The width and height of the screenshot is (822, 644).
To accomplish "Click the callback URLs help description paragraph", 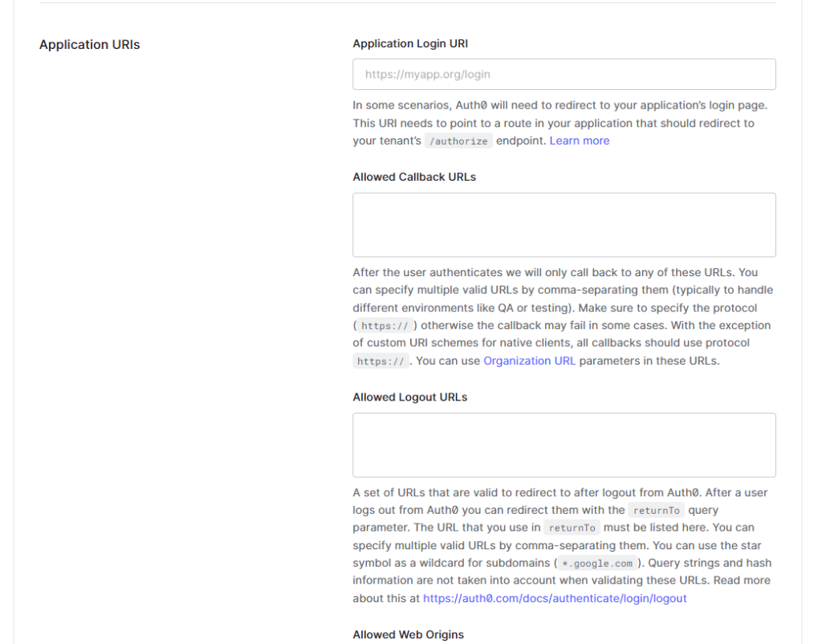I will pos(563,316).
